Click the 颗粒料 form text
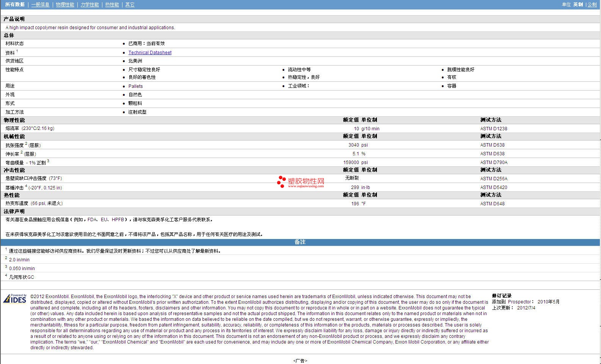The height and width of the screenshot is (364, 601). click(x=135, y=103)
